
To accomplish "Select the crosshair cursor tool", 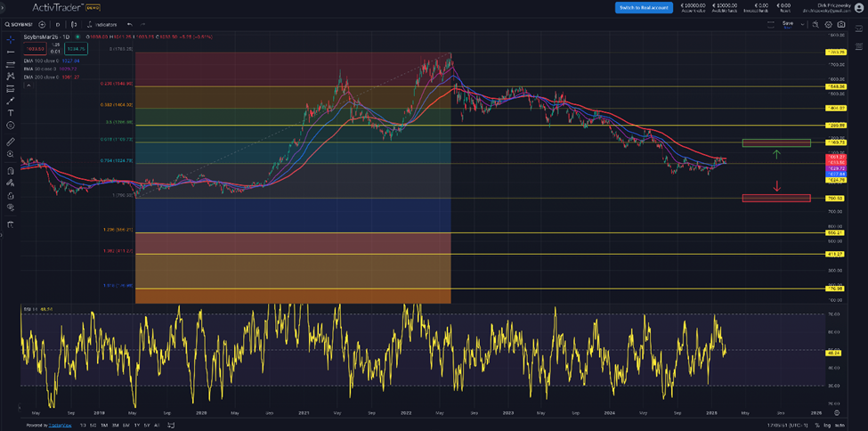I will coord(10,39).
